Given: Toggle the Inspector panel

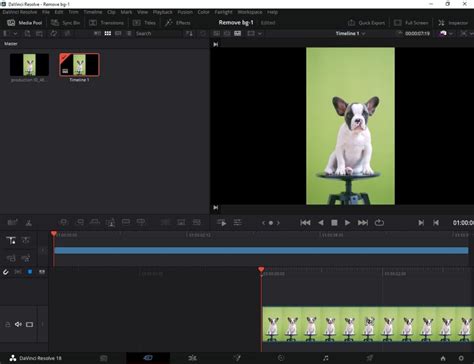Looking at the screenshot, I should tap(453, 23).
